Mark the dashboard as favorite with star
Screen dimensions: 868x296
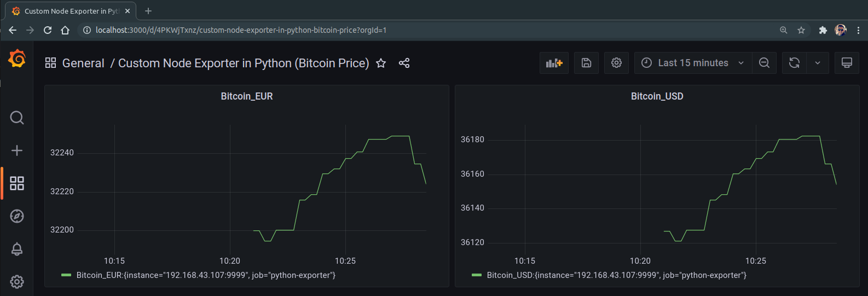coord(381,63)
